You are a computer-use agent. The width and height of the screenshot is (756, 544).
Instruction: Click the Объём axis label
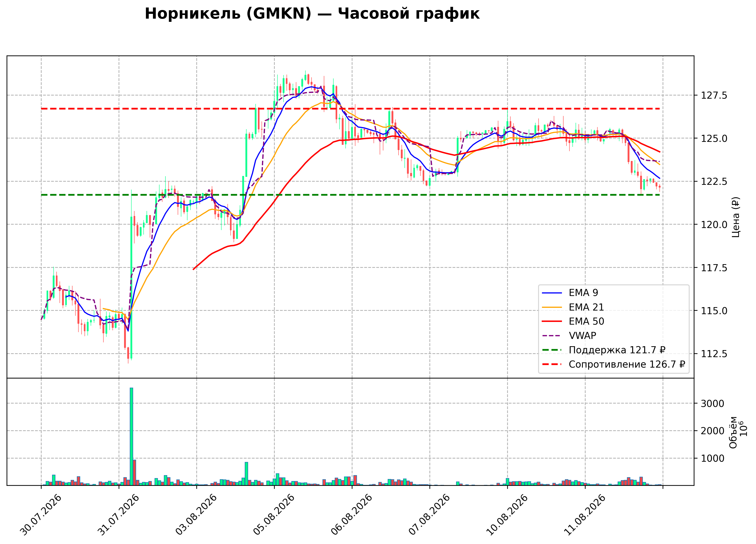point(733,432)
